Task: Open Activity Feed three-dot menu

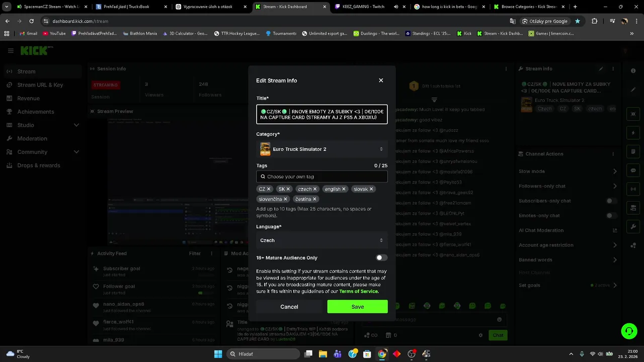Action: tap(212, 253)
